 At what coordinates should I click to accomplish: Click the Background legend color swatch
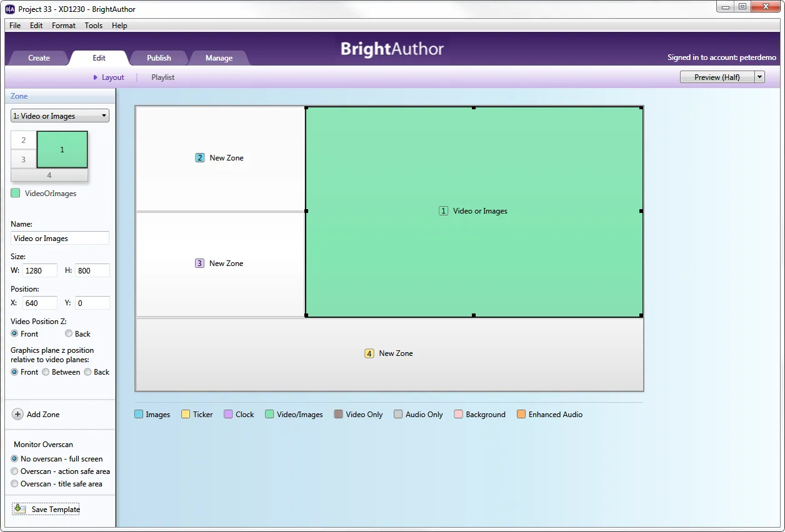[458, 414]
